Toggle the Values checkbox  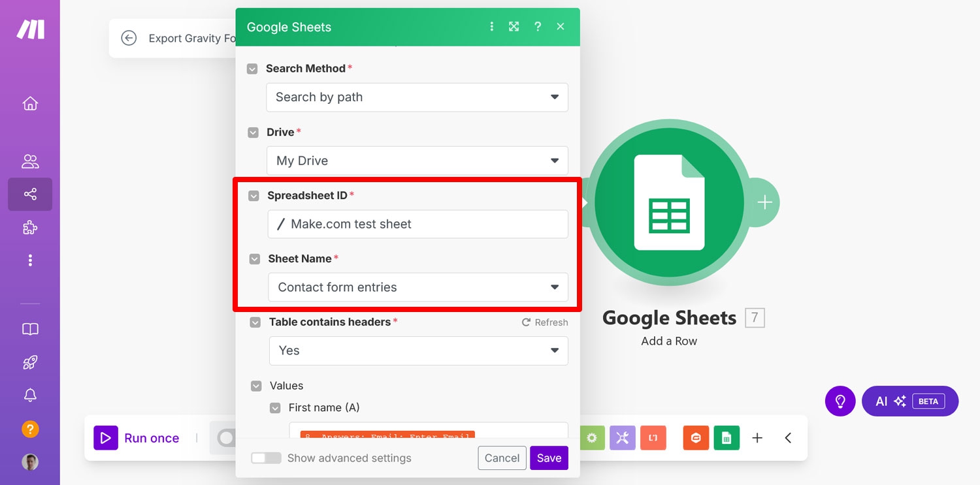pos(256,386)
